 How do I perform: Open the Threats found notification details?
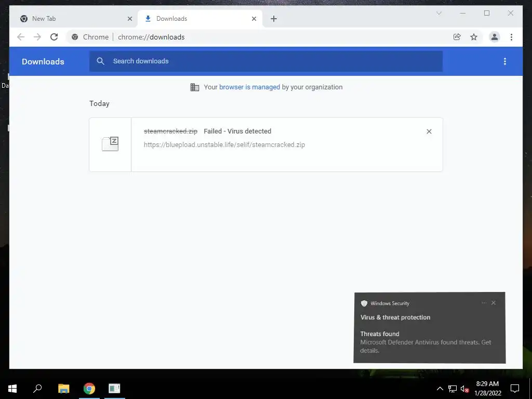(x=425, y=342)
